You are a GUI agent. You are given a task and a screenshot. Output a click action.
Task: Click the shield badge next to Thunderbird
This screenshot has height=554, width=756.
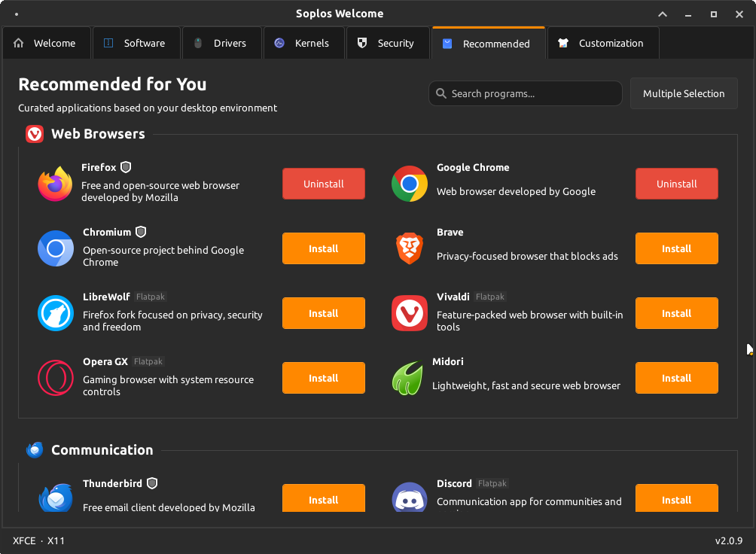[x=152, y=483]
